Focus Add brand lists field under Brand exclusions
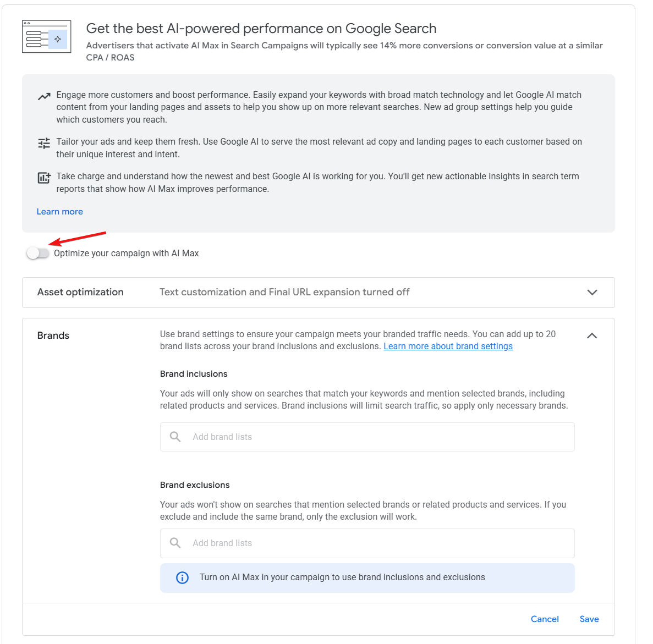653x644 pixels. 367,543
